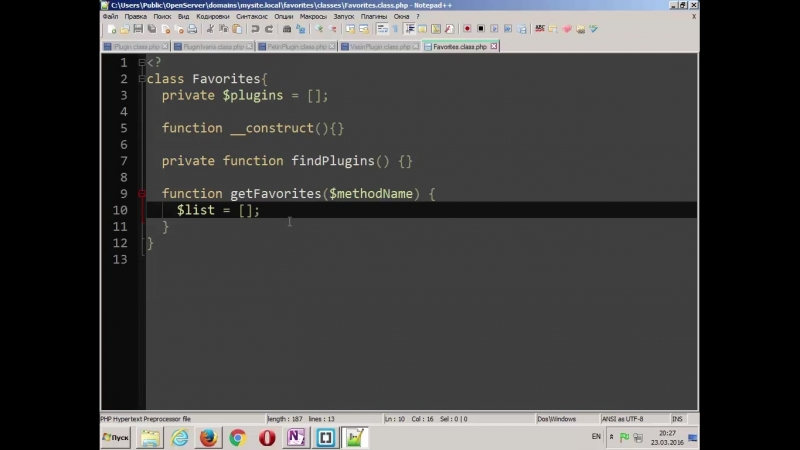Click the Zoom In toolbar icon
The width and height of the screenshot is (800, 450).
coord(319,29)
